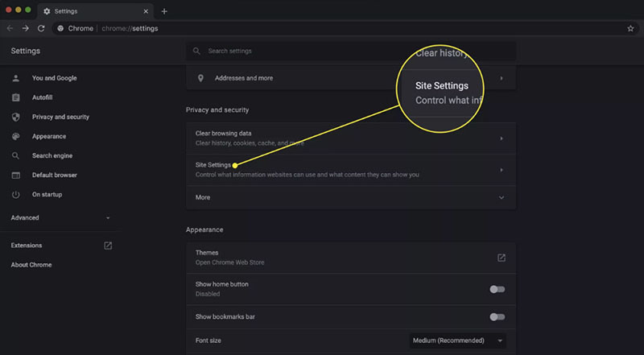Viewport: 644px width, 355px height.
Task: Select On startup in the sidebar
Action: (x=47, y=194)
